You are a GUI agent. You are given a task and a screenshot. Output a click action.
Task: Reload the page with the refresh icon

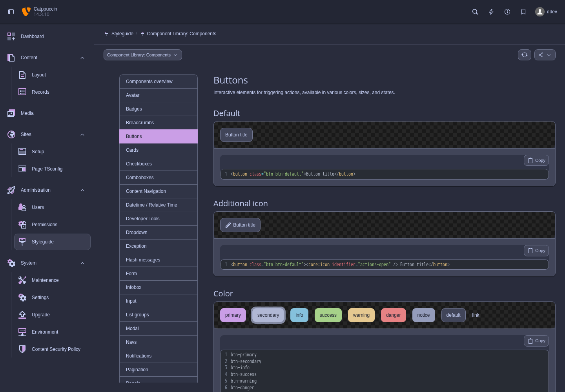[x=525, y=55]
